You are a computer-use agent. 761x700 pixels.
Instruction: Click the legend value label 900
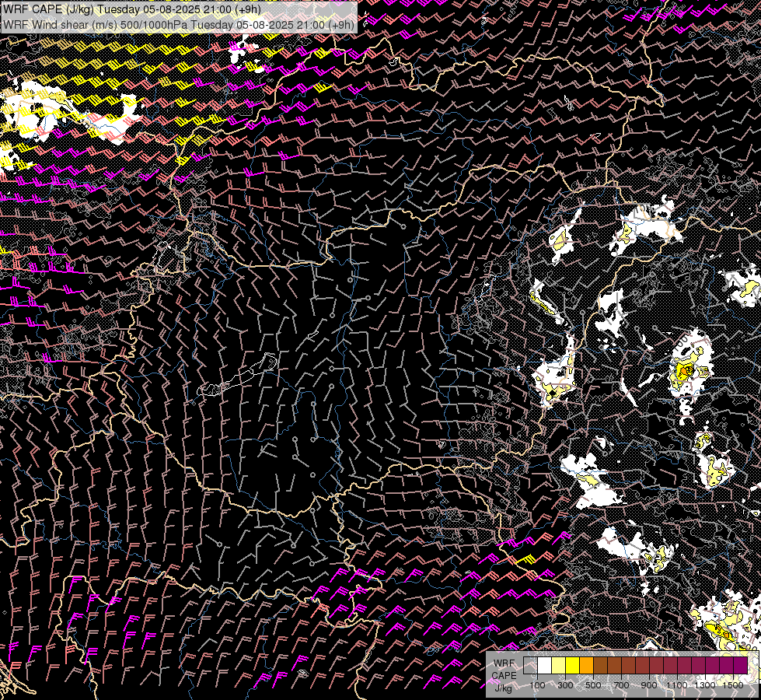[x=649, y=685]
